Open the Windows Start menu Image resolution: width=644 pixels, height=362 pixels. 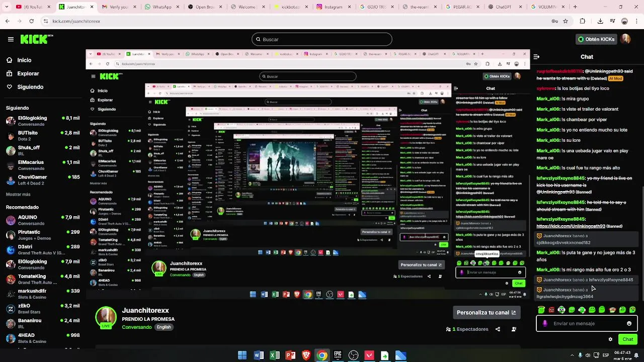[242, 355]
